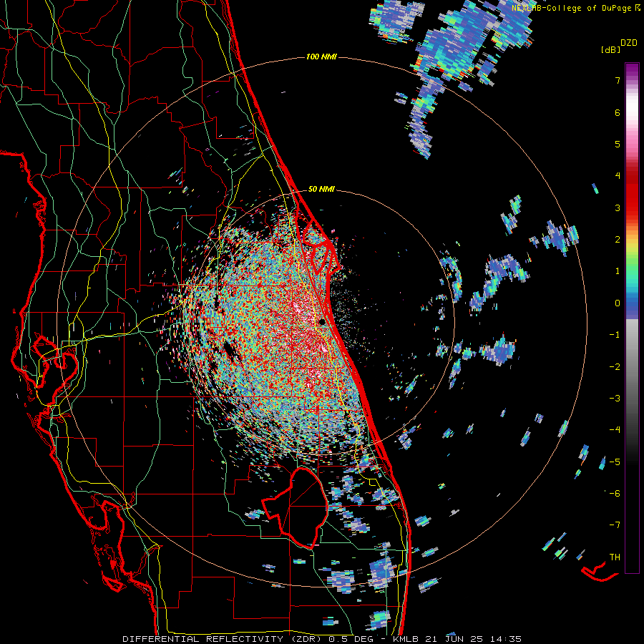Click the "DZD" legend title
Viewport: 644px width, 644px height.
click(x=629, y=43)
